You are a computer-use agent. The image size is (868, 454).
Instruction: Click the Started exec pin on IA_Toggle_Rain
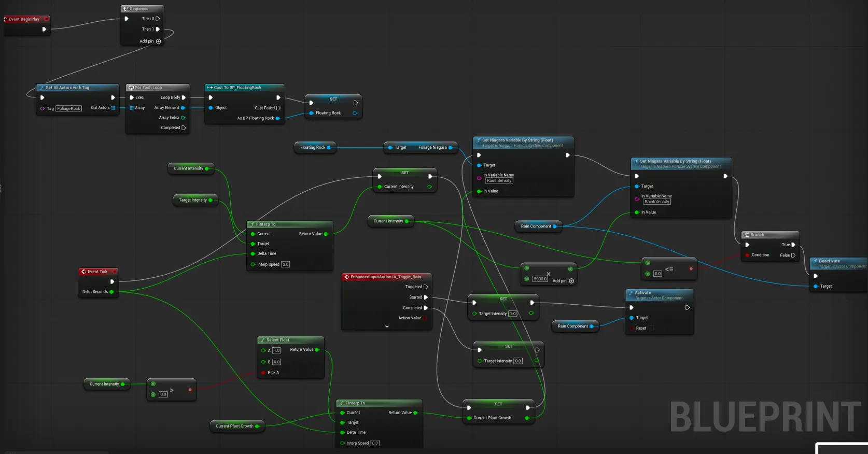426,297
